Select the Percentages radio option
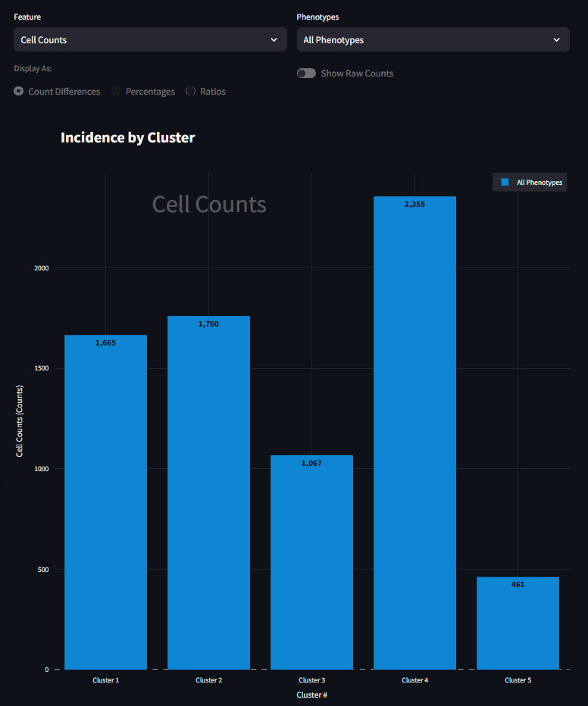The image size is (588, 706). [116, 91]
